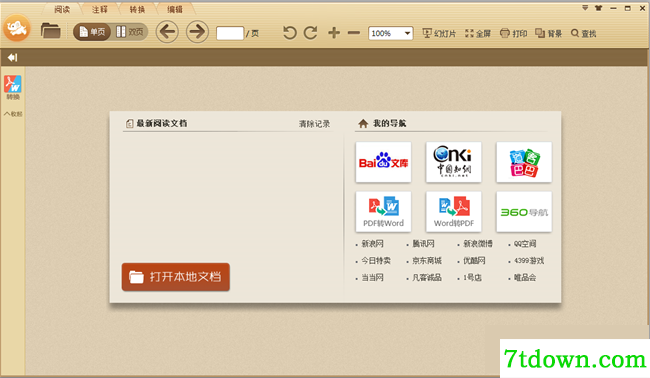Open 新浪网 link
Screen dimensions: 650x378
372,244
